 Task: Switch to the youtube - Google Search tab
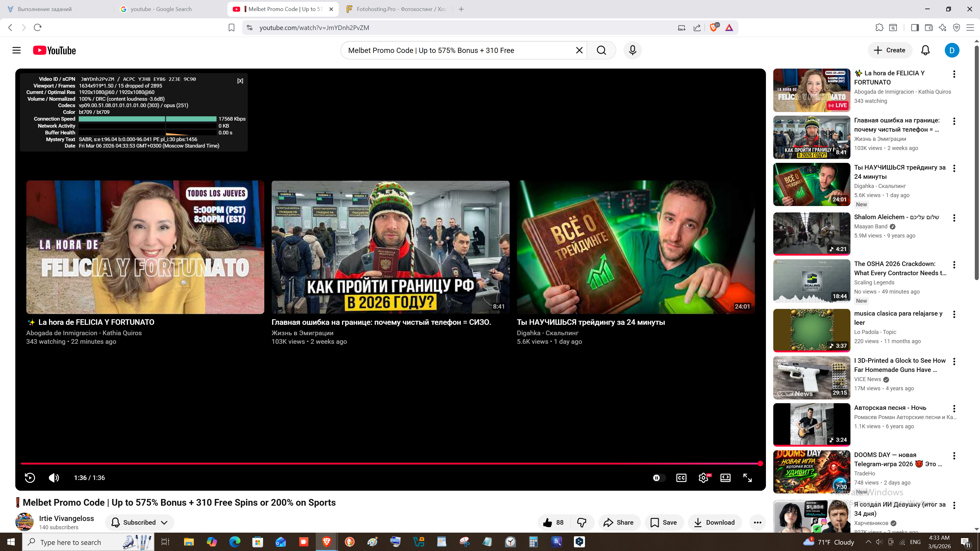coord(161,9)
